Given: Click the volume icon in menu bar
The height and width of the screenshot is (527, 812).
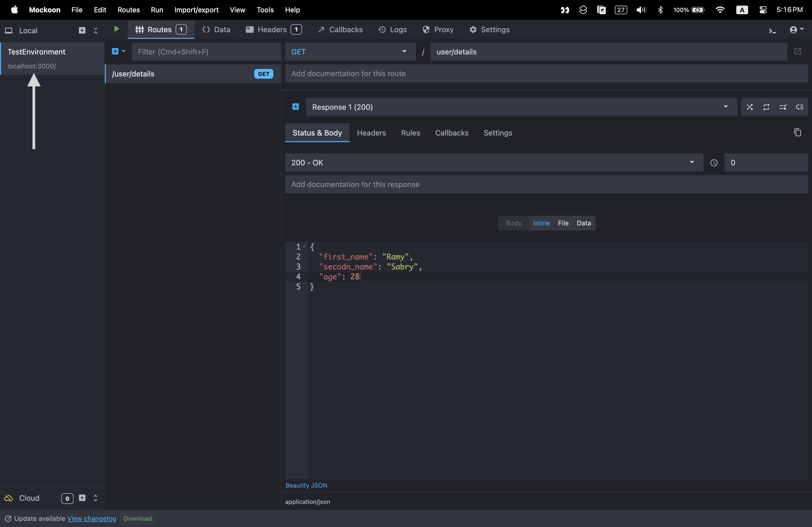Looking at the screenshot, I should point(641,10).
